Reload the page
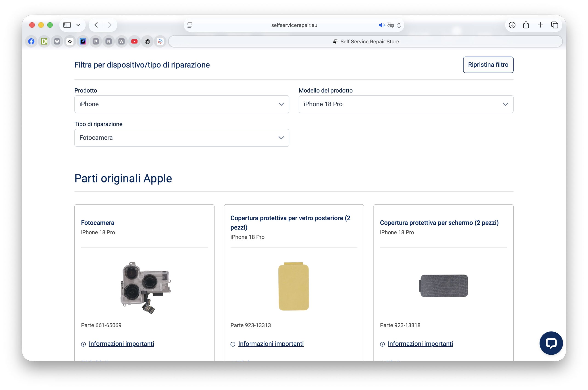This screenshot has height=390, width=588. 399,25
